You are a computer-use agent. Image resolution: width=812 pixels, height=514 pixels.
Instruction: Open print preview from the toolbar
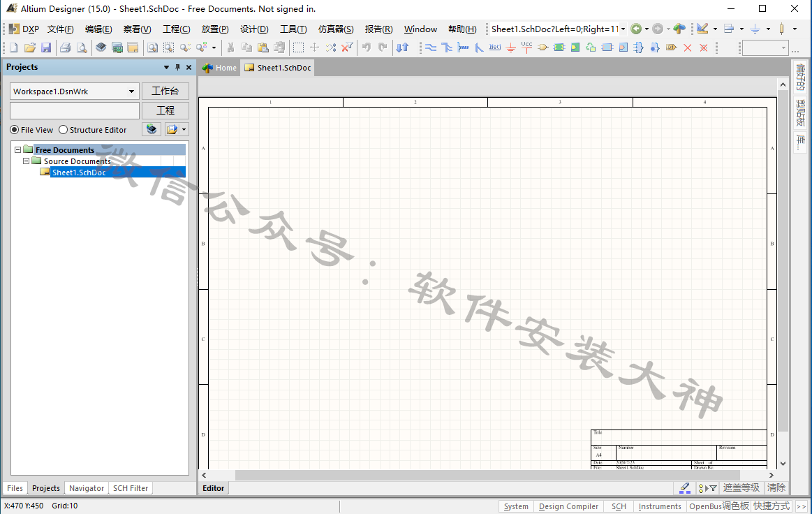coord(81,47)
